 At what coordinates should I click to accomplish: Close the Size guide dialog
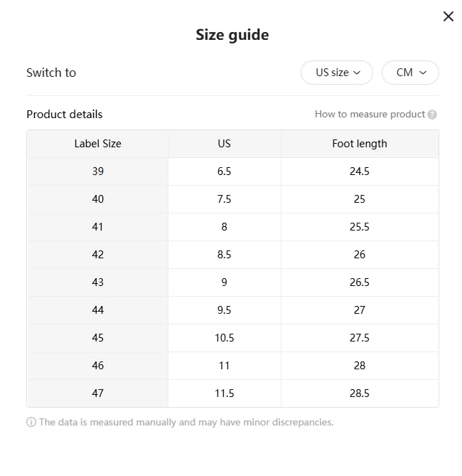pyautogui.click(x=448, y=16)
